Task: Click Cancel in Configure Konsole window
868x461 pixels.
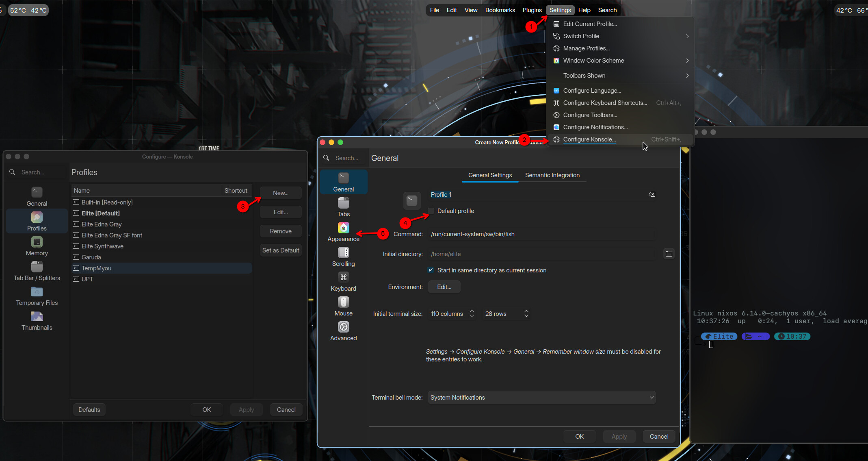Action: pos(286,410)
